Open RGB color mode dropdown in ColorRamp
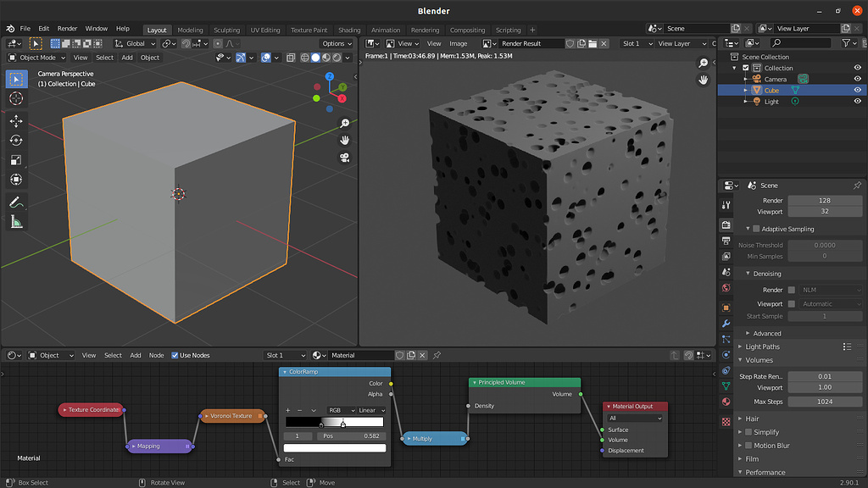 tap(341, 411)
